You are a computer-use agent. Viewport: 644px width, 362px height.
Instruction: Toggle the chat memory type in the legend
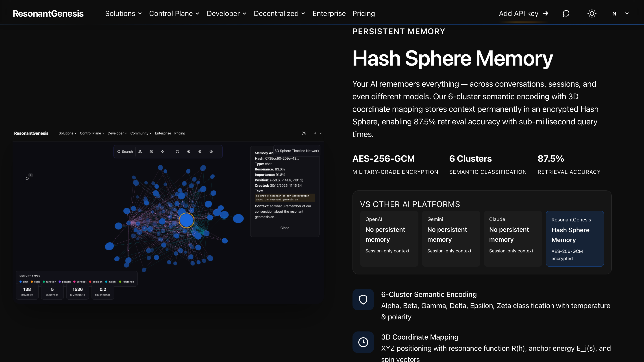pos(24,282)
